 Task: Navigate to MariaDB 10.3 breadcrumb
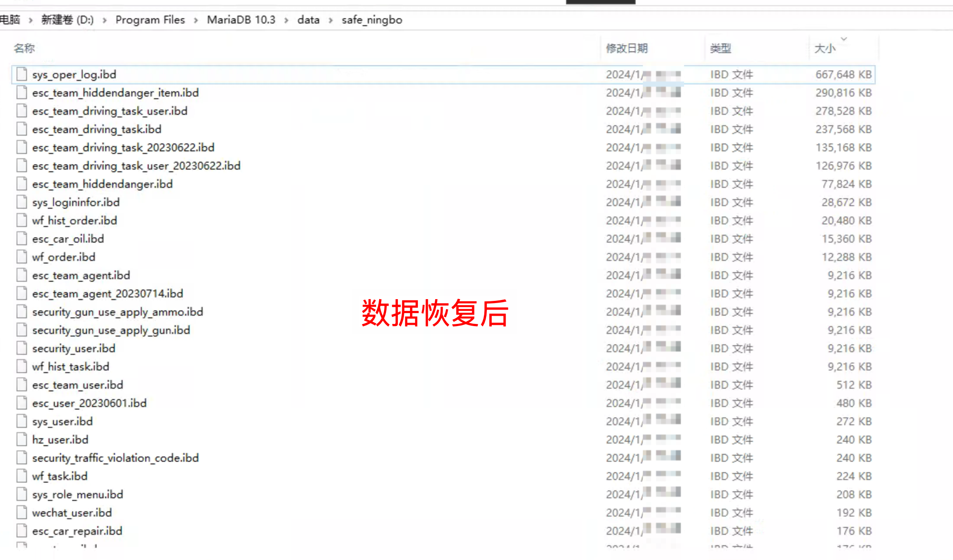(x=241, y=20)
